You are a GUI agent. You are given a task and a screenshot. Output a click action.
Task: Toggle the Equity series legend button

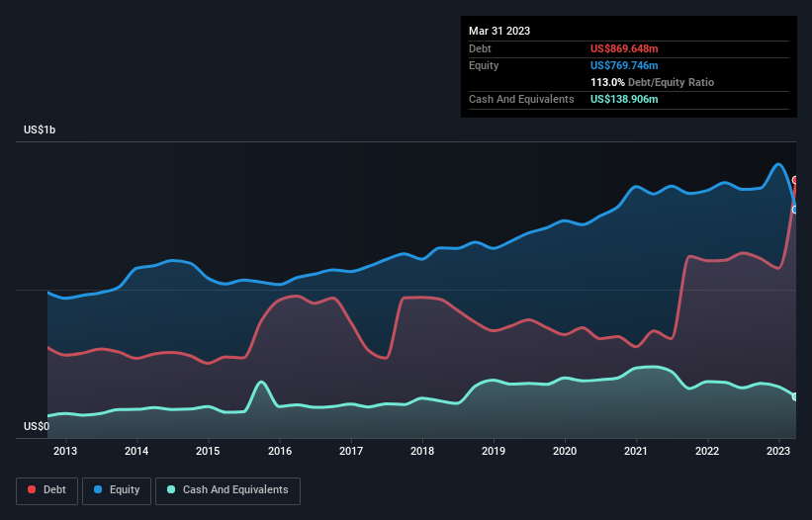[x=117, y=490]
